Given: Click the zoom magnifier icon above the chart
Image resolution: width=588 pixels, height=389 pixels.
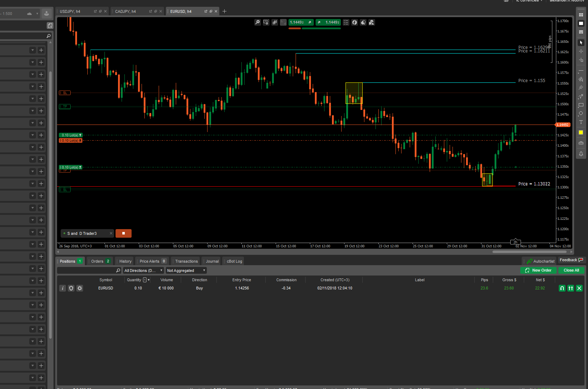Looking at the screenshot, I should click(257, 22).
